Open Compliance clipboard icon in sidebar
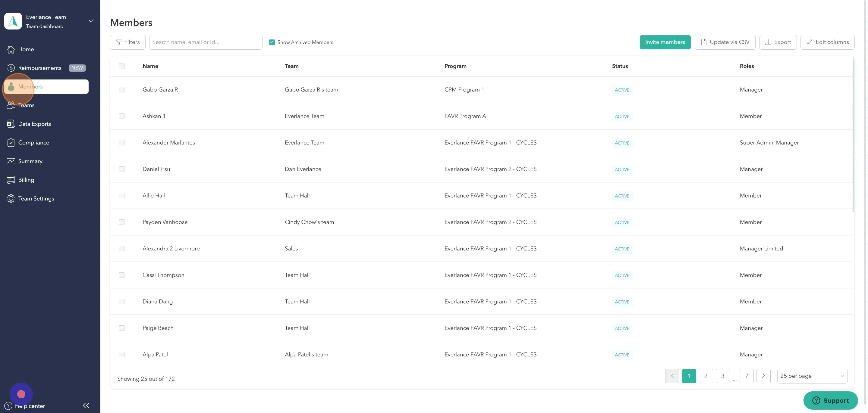 [11, 143]
